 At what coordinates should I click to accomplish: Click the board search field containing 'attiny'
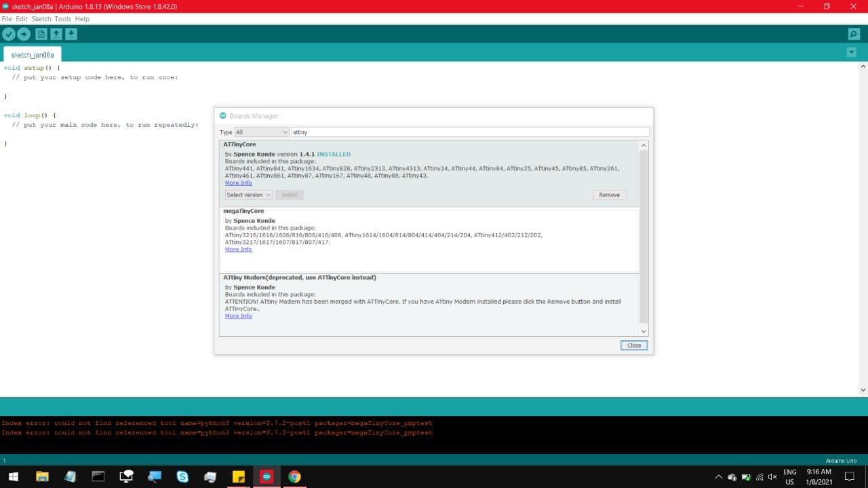470,132
